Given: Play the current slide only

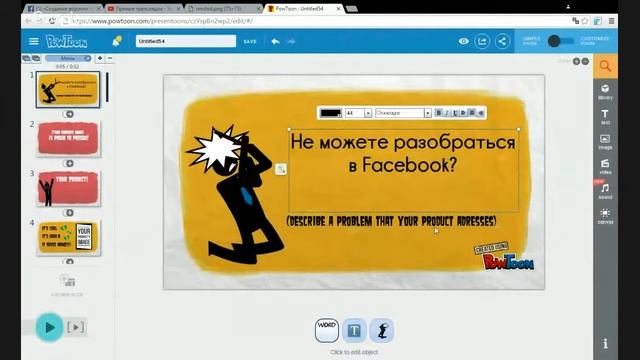Looking at the screenshot, I should pos(76,327).
